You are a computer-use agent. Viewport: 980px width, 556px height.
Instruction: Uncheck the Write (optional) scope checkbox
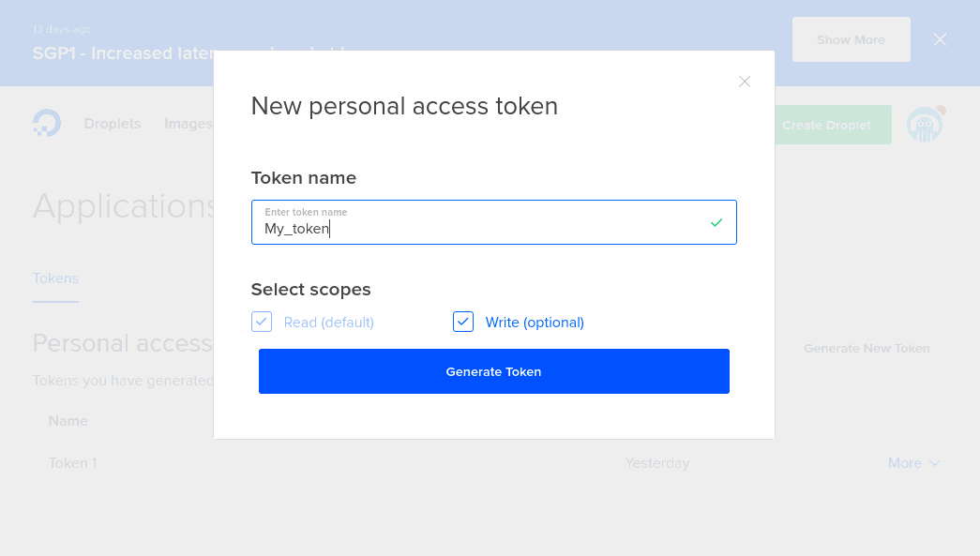click(463, 322)
